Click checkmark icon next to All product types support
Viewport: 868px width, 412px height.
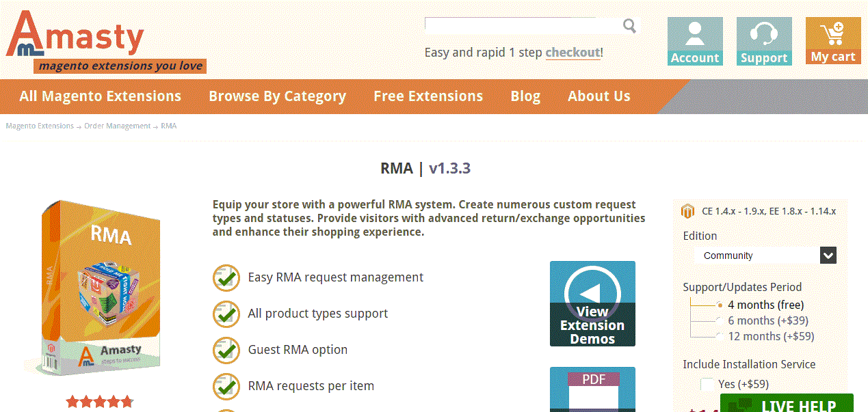click(226, 314)
